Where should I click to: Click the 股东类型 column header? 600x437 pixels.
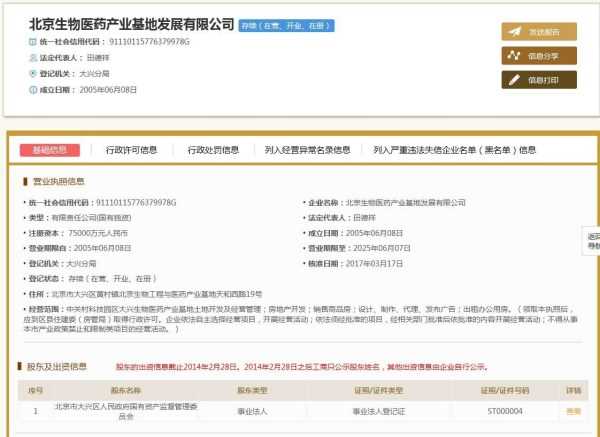[252, 390]
